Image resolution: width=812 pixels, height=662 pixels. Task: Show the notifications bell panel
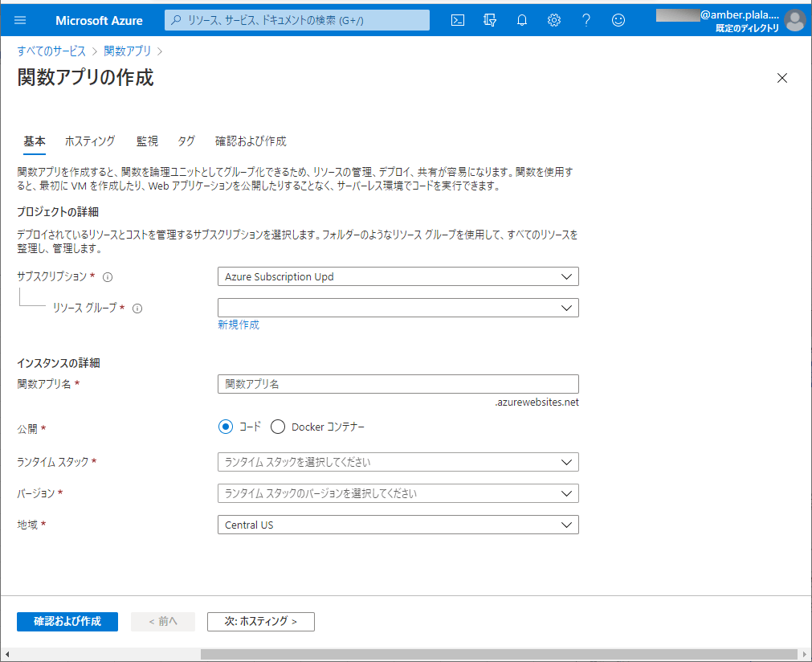[522, 20]
